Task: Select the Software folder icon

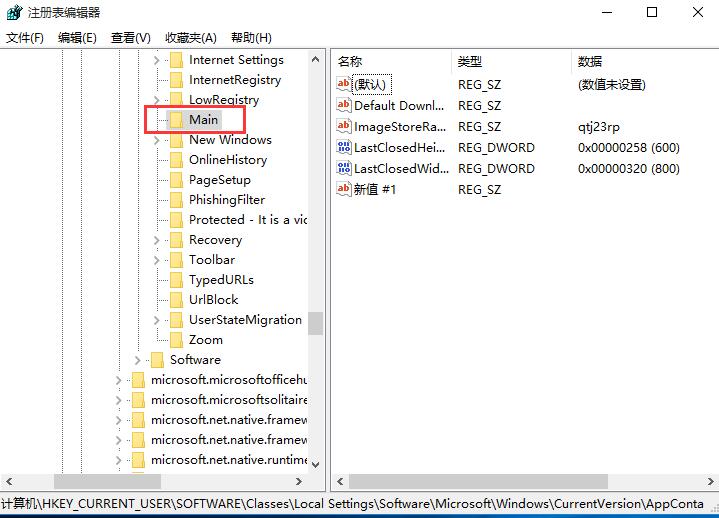Action: point(157,360)
